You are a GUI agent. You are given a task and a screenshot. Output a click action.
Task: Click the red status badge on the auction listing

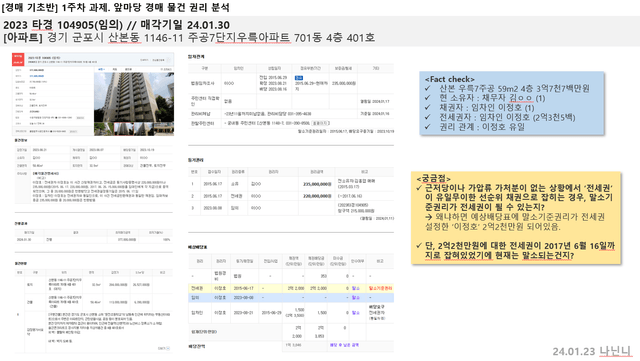[18, 60]
